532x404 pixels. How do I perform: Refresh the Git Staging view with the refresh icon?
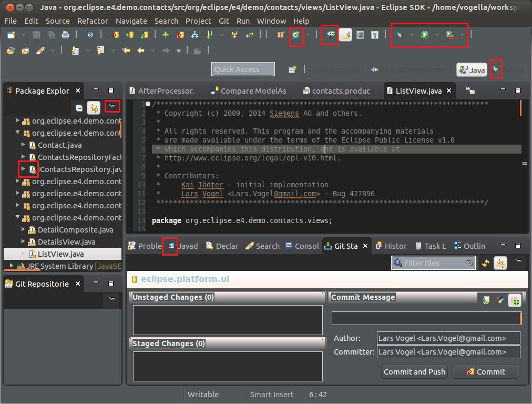pyautogui.click(x=485, y=263)
